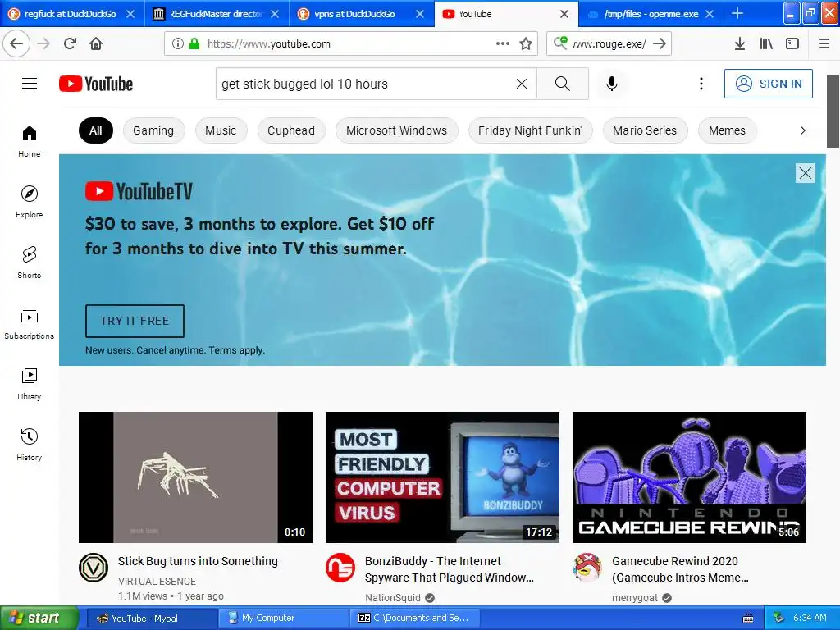This screenshot has width=840, height=630.
Task: Select the Cuphead filter chip
Action: [291, 130]
